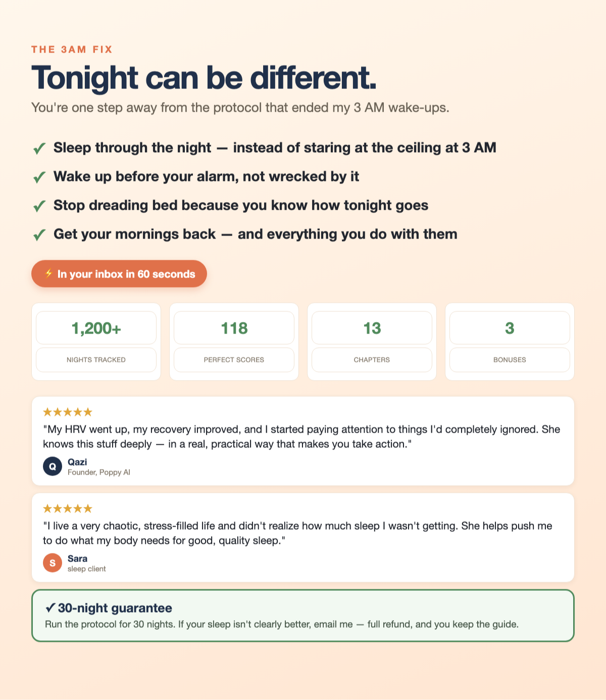Click the checkmark next to 'Get your mornings back'
Viewport: 606px width, 700px height.
(x=39, y=235)
